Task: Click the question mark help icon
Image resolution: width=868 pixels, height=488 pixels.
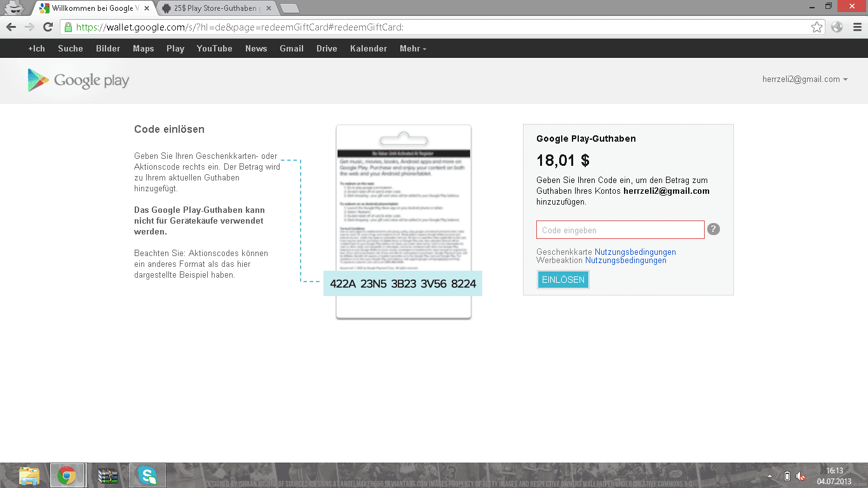Action: [x=714, y=229]
